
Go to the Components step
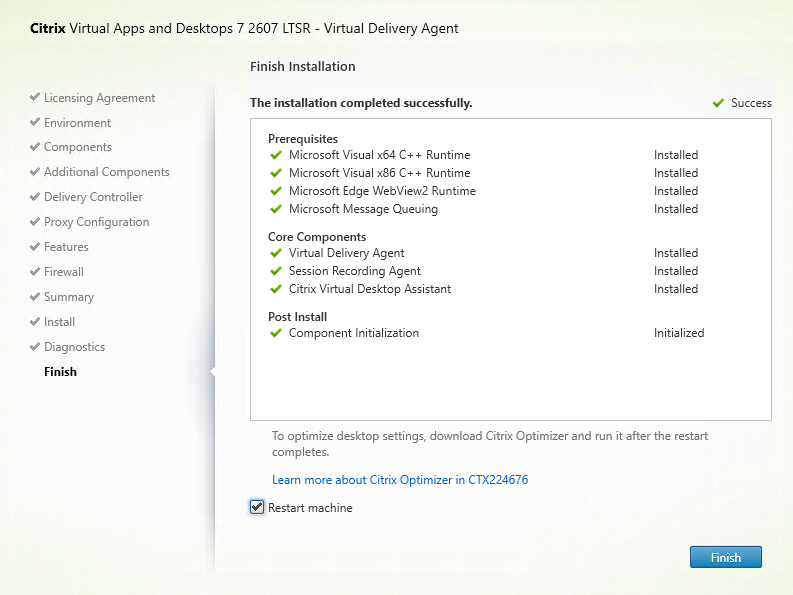click(x=77, y=147)
